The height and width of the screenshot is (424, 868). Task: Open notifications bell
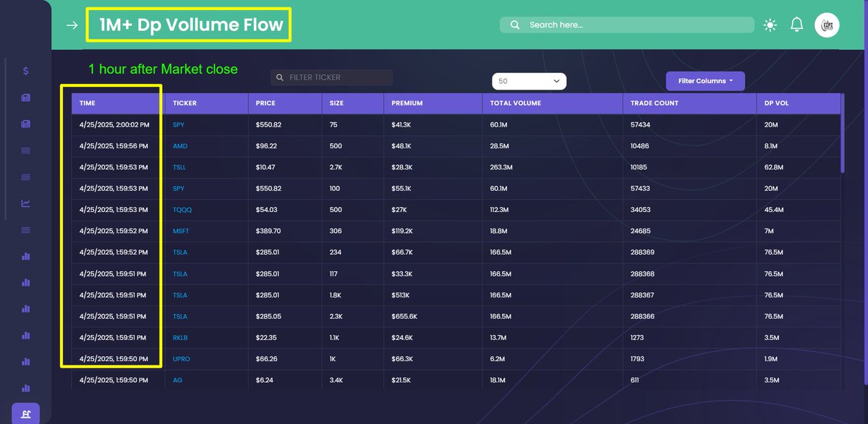click(796, 25)
